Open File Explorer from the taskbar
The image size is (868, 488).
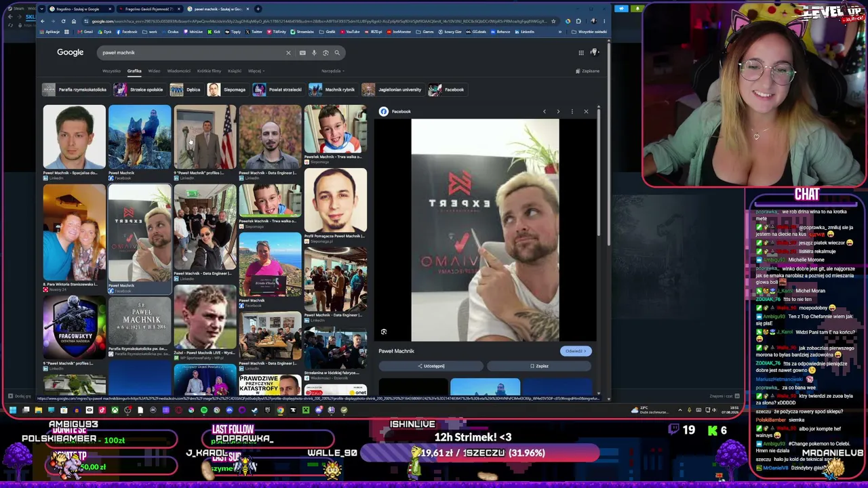pyautogui.click(x=39, y=410)
